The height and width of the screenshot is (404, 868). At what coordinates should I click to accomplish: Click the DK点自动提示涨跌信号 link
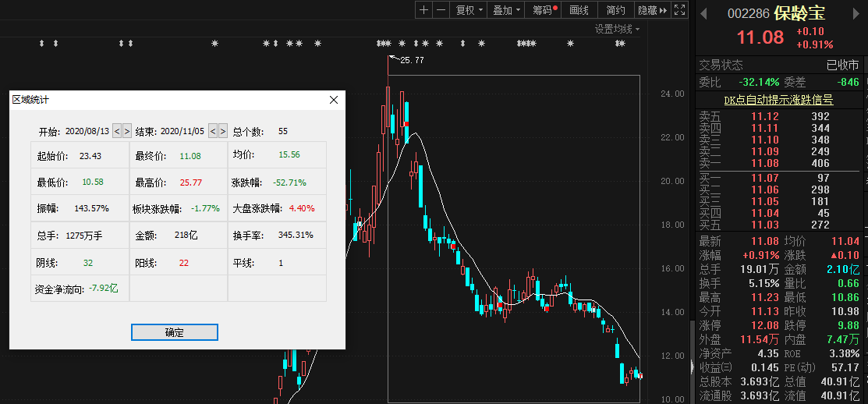coord(778,100)
